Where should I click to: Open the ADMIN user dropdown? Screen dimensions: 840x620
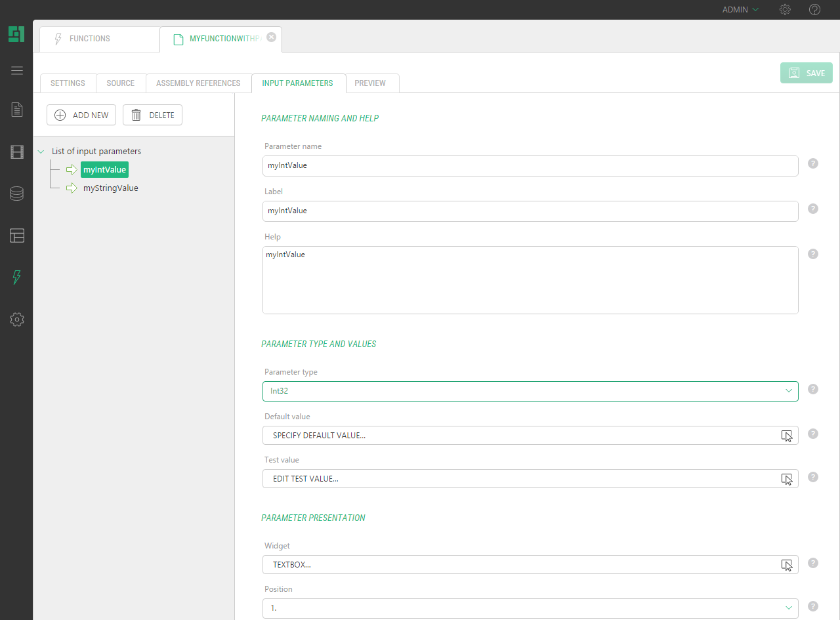[x=740, y=10]
